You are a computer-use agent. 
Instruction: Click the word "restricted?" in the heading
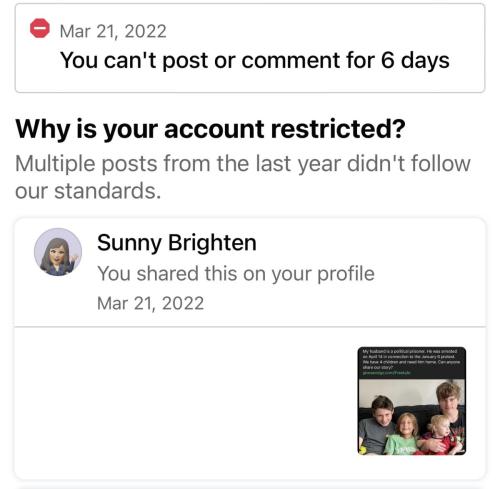[338, 129]
